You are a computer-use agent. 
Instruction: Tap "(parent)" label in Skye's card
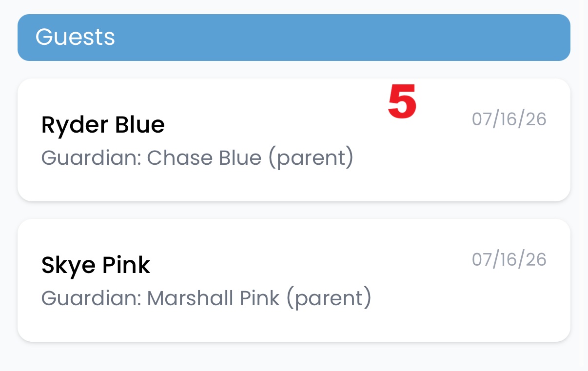pos(329,299)
